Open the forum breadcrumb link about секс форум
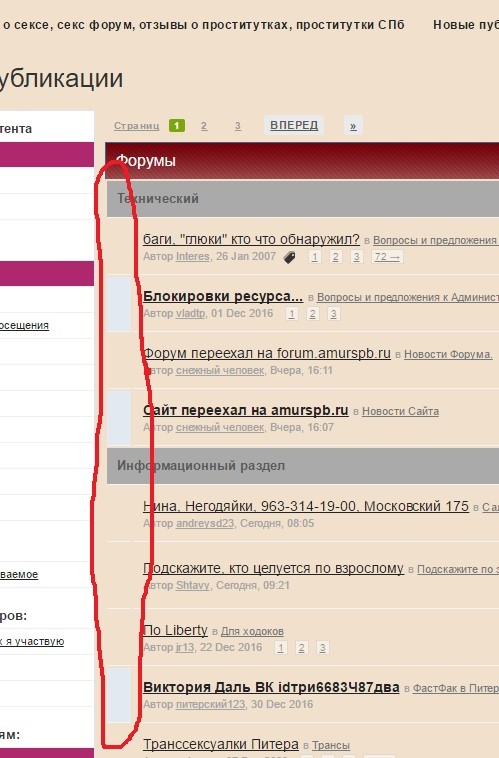 (x=203, y=25)
